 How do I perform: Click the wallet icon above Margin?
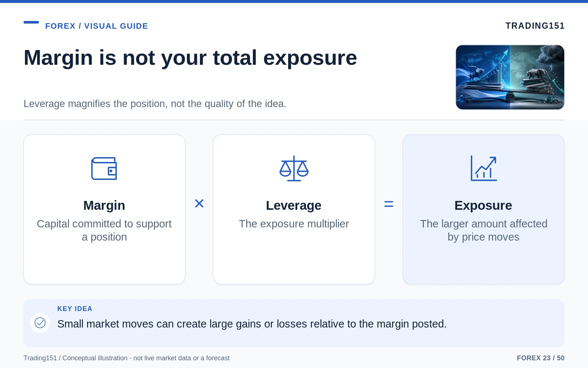click(104, 169)
